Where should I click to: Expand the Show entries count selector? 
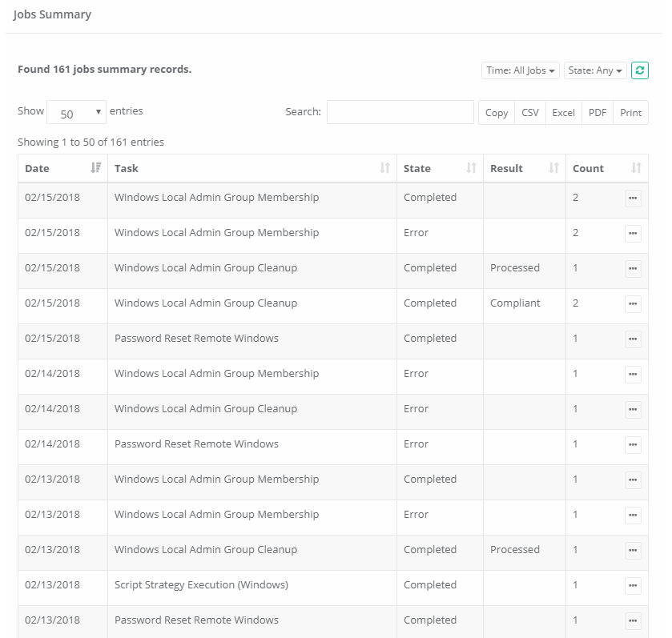coord(76,113)
